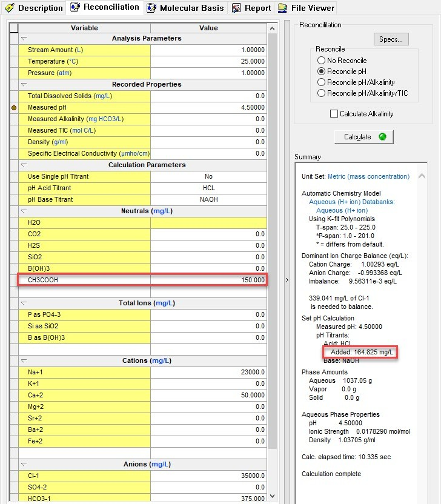Click the Mg+2 row label
The height and width of the screenshot is (504, 441).
coord(84,407)
